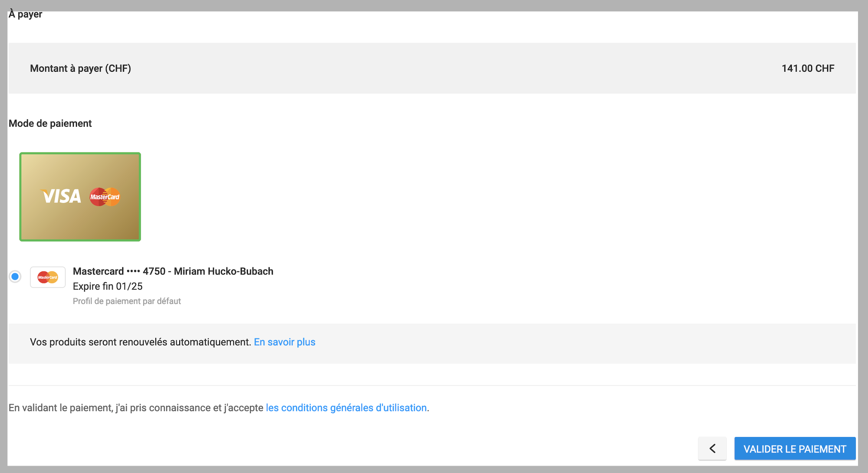
Task: Click the small Mastercard icon beside radio
Action: tap(48, 277)
